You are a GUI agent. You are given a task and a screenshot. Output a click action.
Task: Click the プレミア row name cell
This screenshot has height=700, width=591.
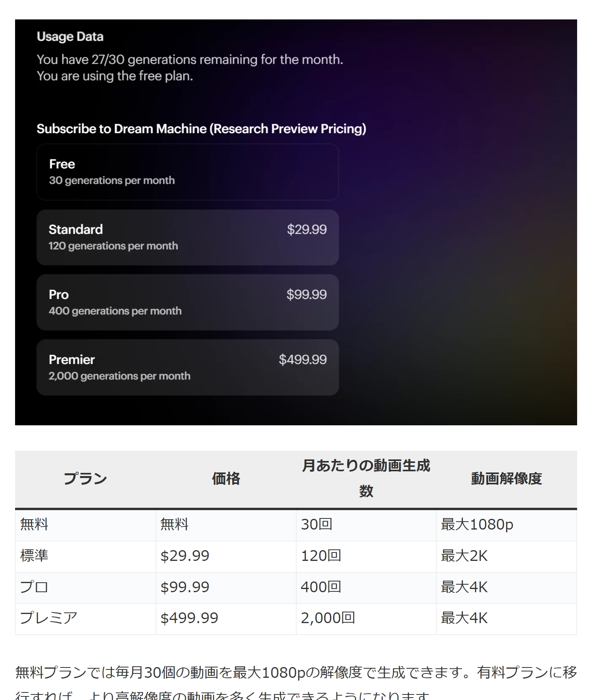(x=85, y=618)
